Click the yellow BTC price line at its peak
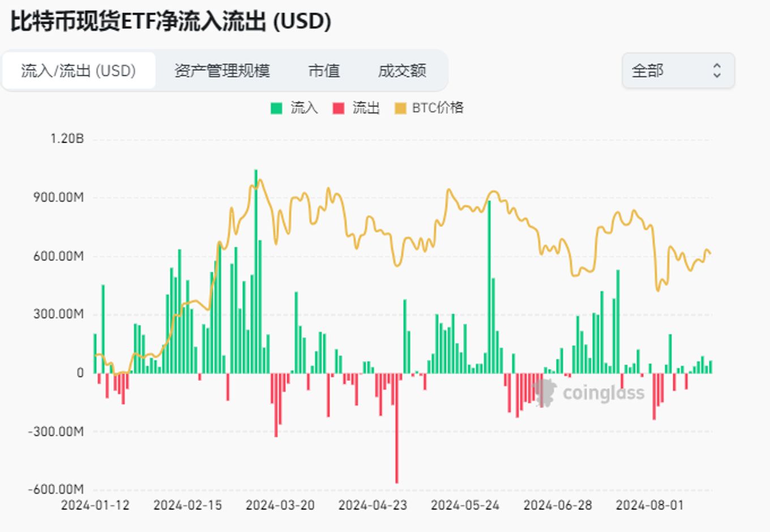770x532 pixels. coord(260,180)
